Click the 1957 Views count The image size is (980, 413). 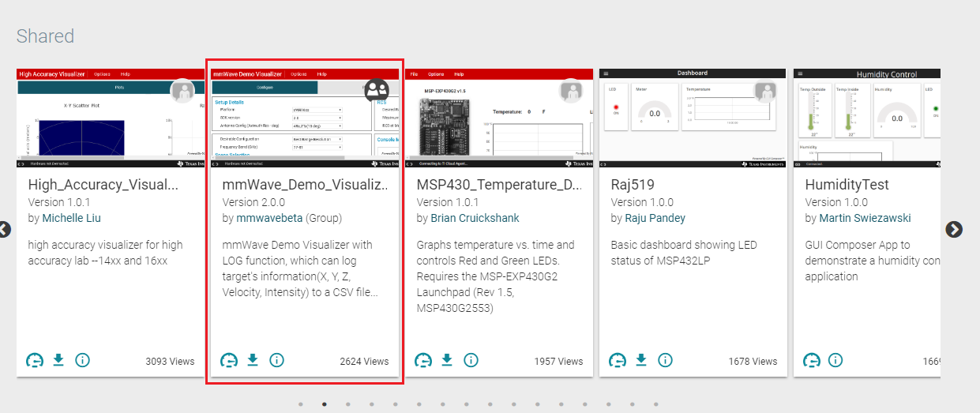[x=558, y=361]
